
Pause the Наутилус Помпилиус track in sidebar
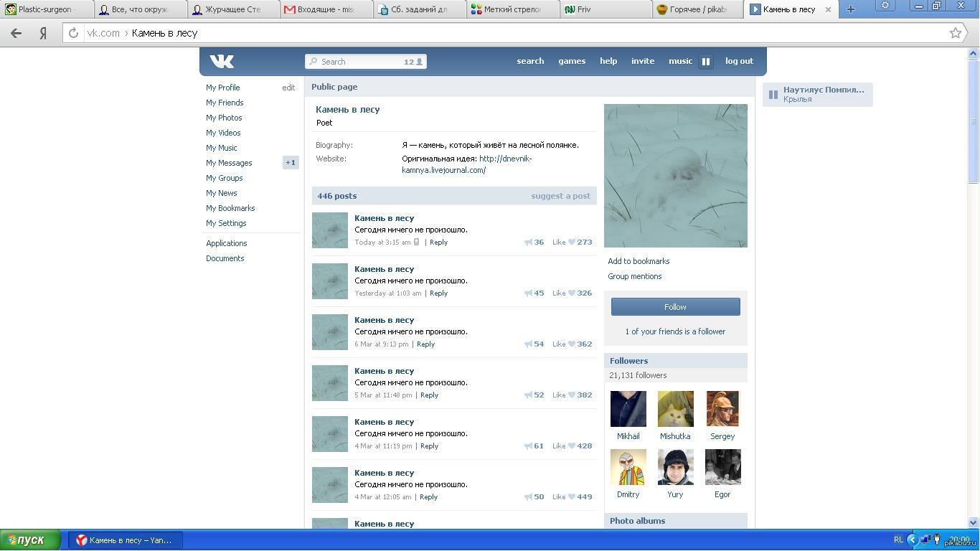773,94
